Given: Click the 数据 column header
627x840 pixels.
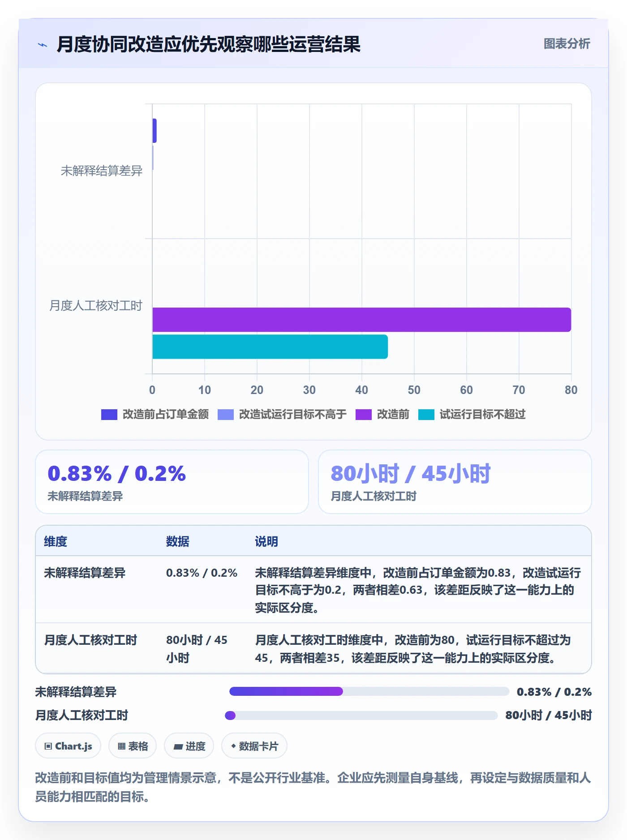Looking at the screenshot, I should pos(178,541).
